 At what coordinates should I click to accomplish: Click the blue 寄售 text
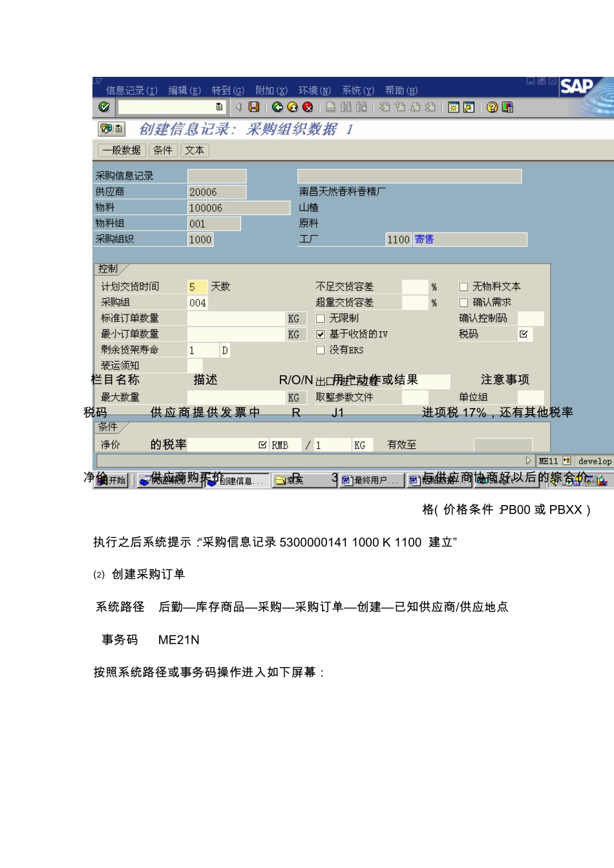pyautogui.click(x=424, y=240)
